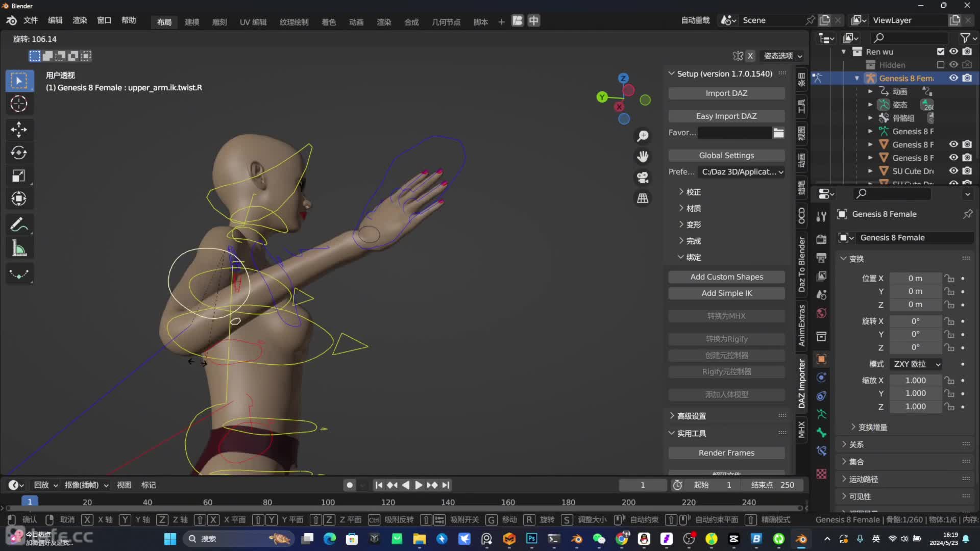Click Easy Import DAZ button
This screenshot has width=980, height=551.
(x=726, y=116)
